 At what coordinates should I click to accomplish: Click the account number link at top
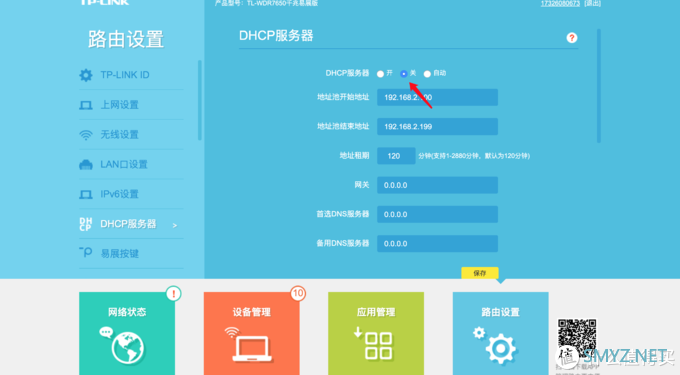coord(560,3)
